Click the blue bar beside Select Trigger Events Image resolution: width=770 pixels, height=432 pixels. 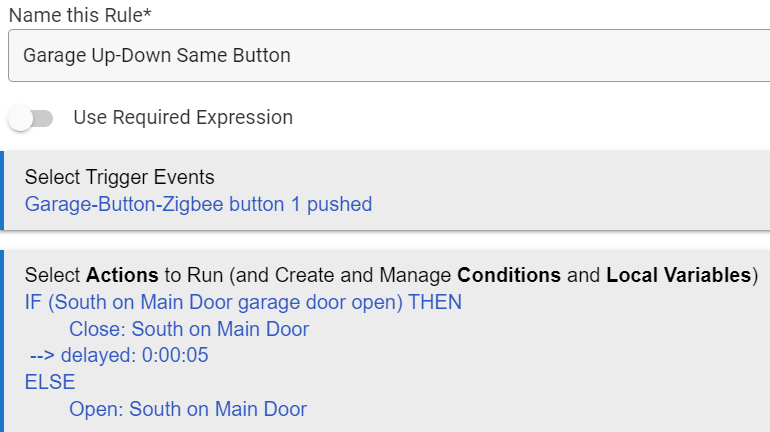(x=3, y=191)
